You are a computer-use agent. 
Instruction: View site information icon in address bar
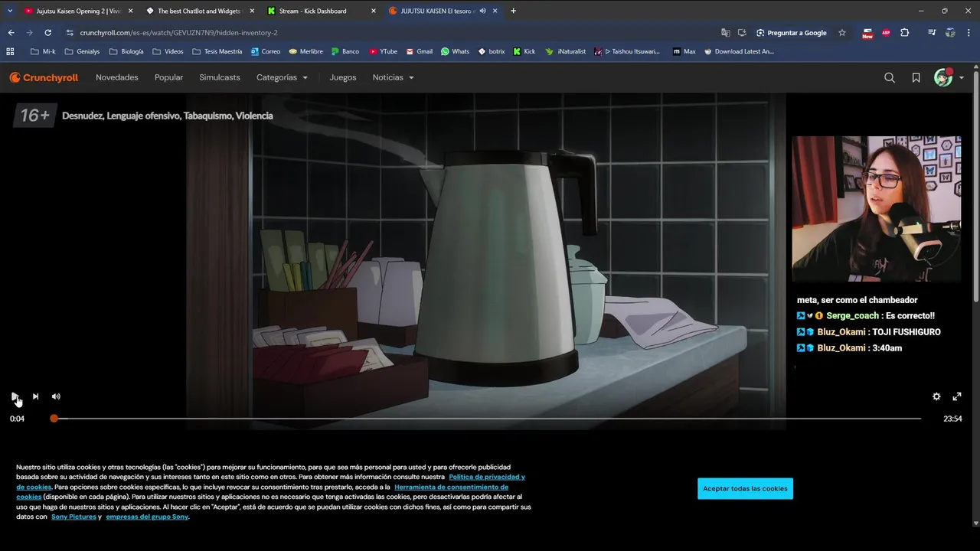click(70, 33)
